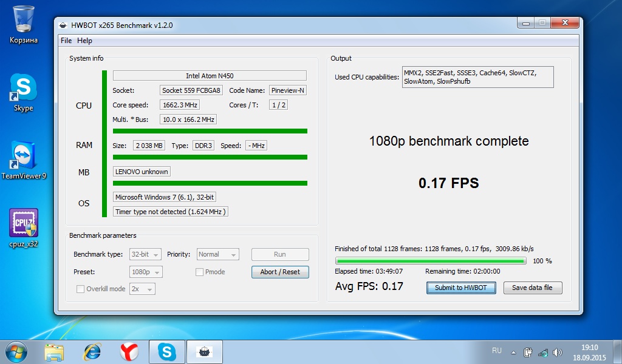The width and height of the screenshot is (622, 364).
Task: Select the HWBOT benchmark taskbar button
Action: tap(205, 352)
